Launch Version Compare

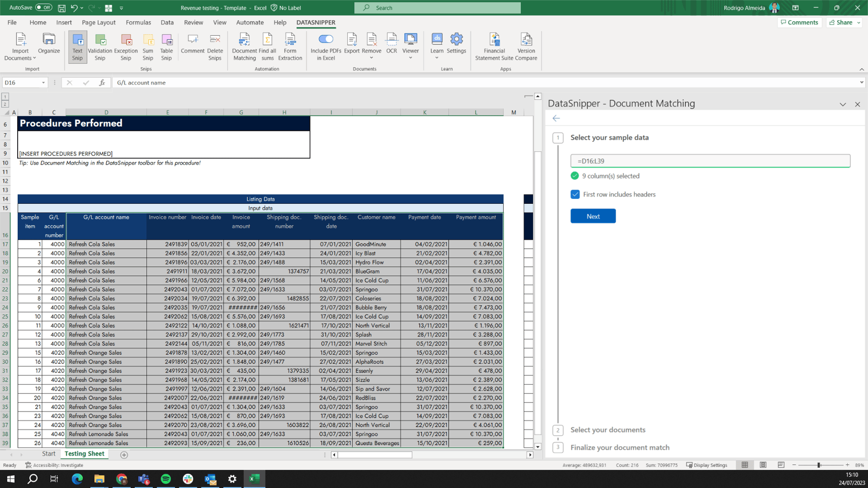point(526,46)
